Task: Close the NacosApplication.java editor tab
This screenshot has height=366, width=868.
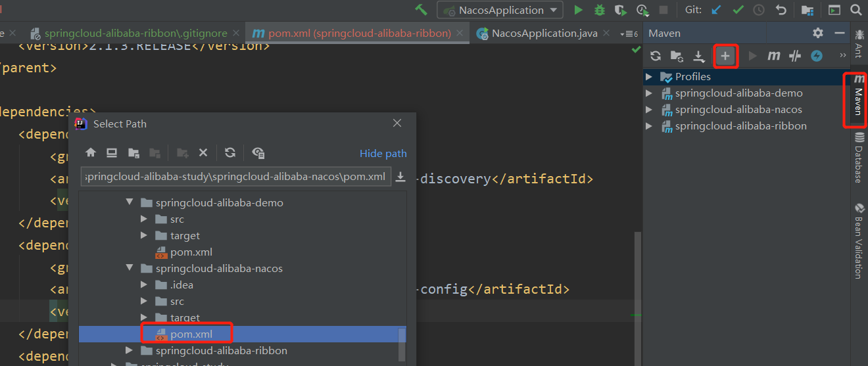Action: click(606, 34)
